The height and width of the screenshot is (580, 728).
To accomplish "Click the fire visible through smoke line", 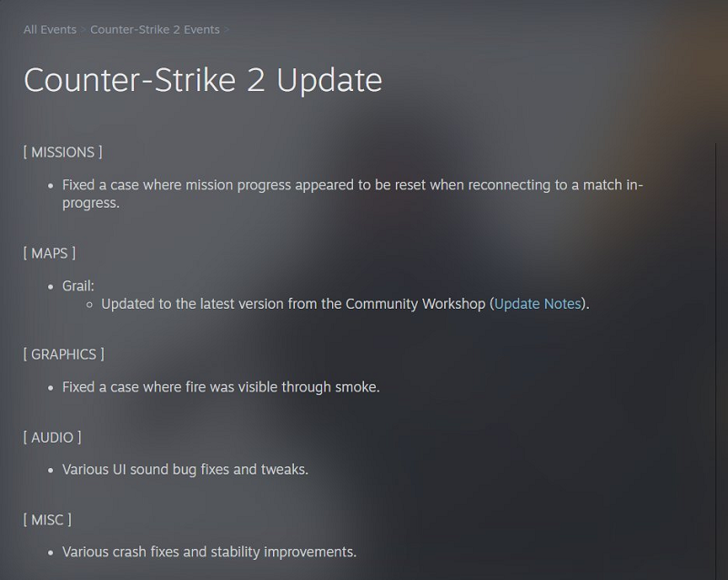I will pyautogui.click(x=221, y=387).
